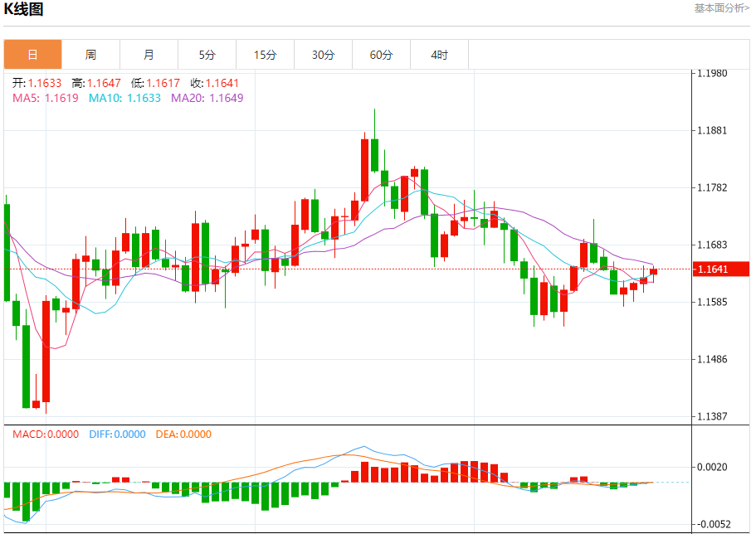Click the 0.0020 MACD axis label
This screenshot has height=534, width=756.
pos(713,468)
